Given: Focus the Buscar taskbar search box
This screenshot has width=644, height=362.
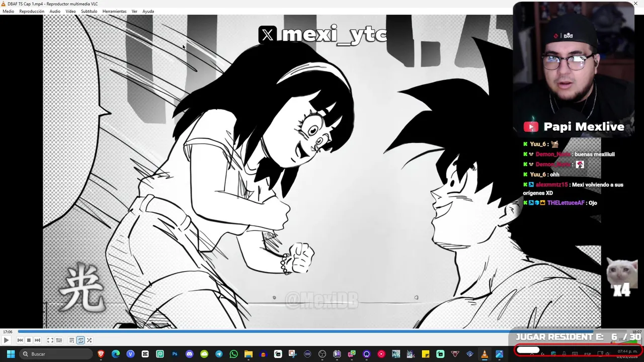Looking at the screenshot, I should point(56,354).
